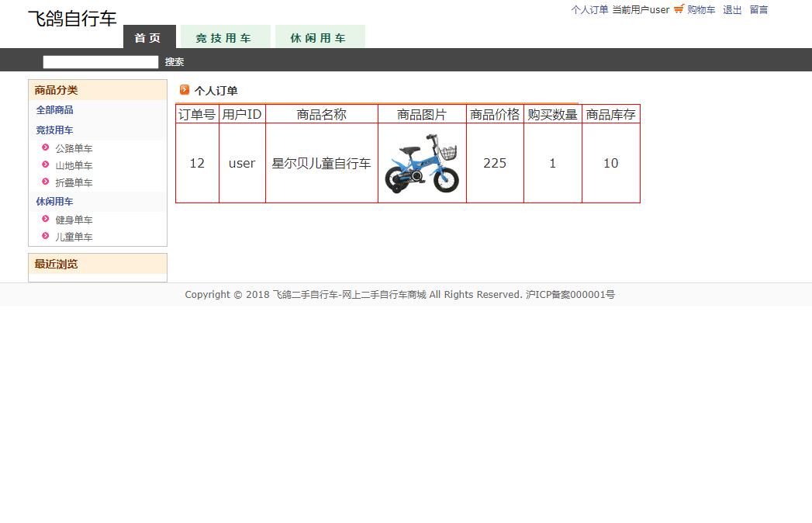This screenshot has width=812, height=523.
Task: Select the 休闲用车 navigation tab
Action: tap(320, 37)
